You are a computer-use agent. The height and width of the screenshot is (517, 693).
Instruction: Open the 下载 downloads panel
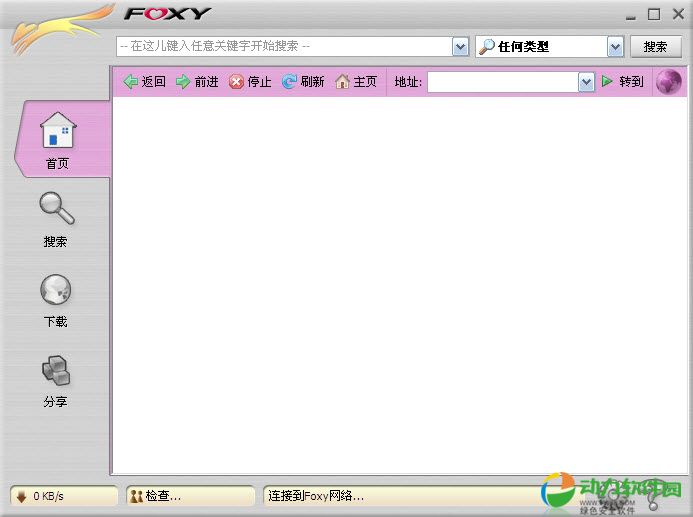pos(56,299)
